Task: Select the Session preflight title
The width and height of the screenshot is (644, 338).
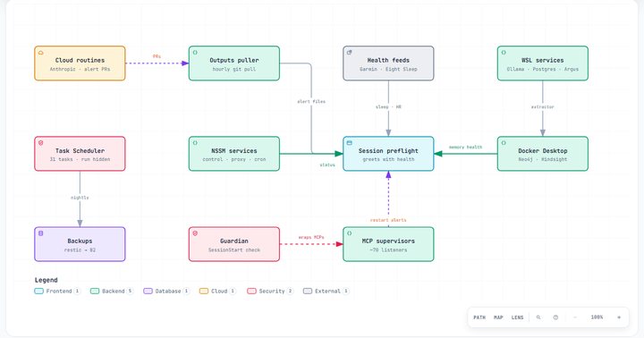Action: 388,151
